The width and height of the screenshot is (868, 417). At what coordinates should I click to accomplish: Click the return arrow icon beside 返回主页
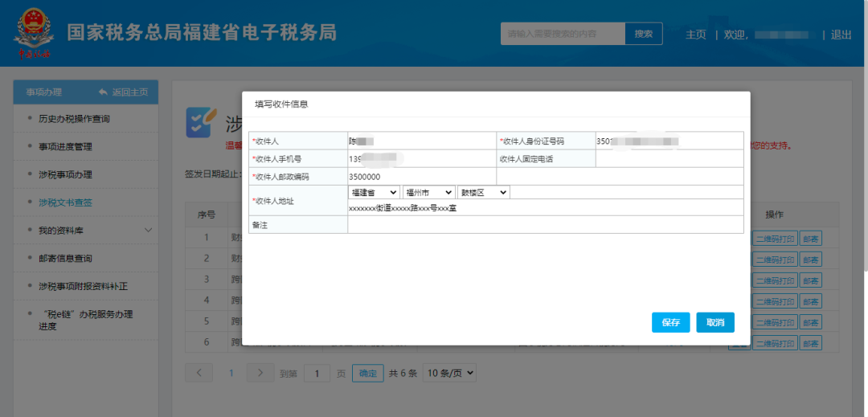coord(103,92)
